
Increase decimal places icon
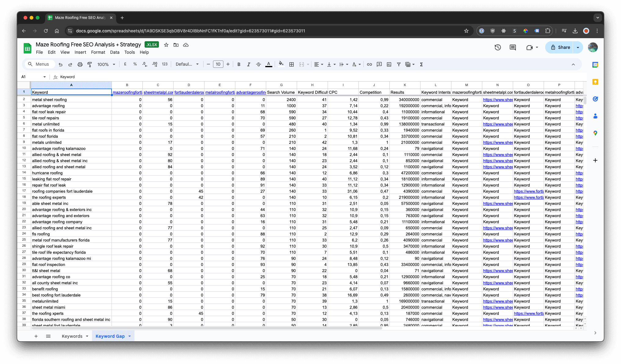[155, 64]
